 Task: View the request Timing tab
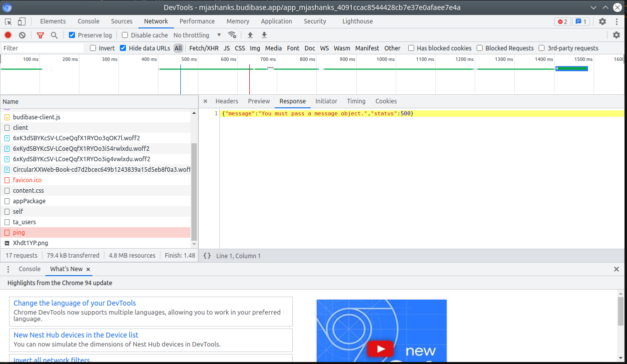(x=356, y=101)
